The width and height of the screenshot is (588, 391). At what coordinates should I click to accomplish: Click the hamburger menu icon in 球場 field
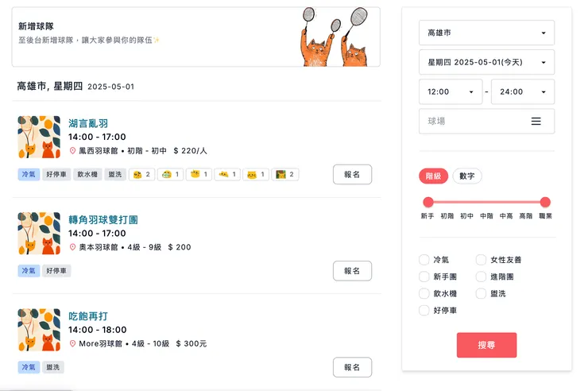pyautogui.click(x=536, y=122)
